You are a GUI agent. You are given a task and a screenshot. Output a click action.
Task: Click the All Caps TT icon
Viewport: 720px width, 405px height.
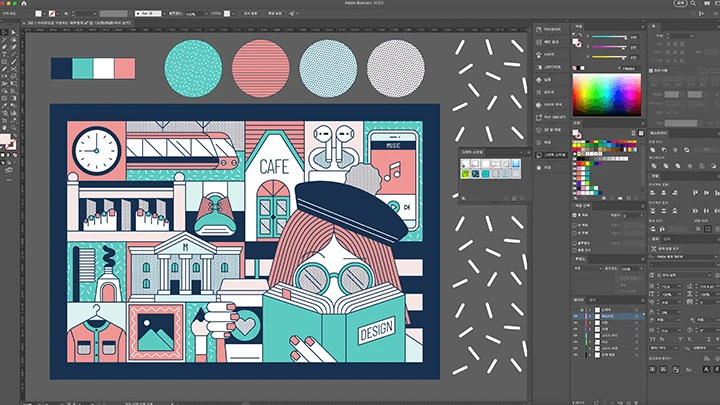tap(652, 339)
